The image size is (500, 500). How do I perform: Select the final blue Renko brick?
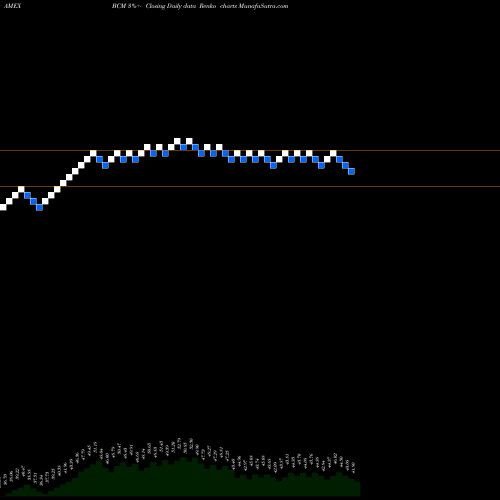tap(351, 171)
